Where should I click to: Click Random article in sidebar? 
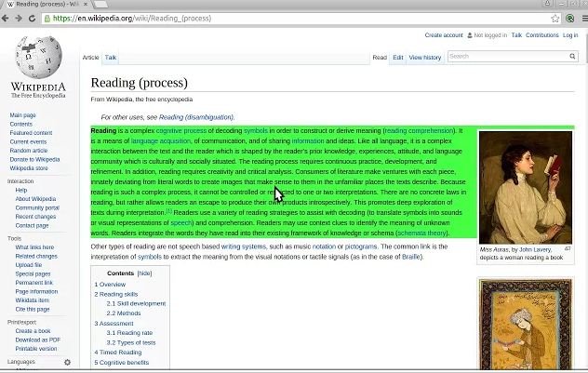29,151
